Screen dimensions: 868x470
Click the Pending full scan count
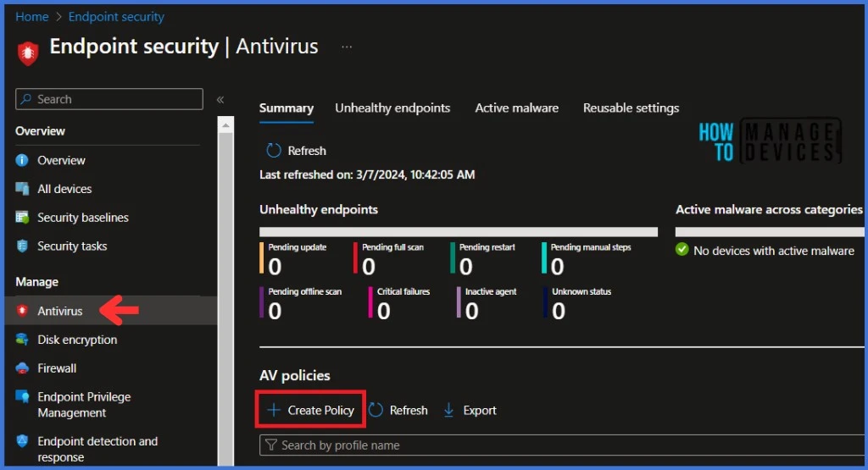(x=369, y=267)
